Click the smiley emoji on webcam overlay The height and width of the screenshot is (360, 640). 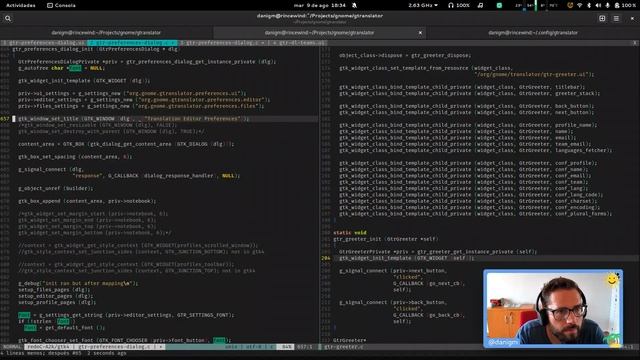(x=612, y=280)
